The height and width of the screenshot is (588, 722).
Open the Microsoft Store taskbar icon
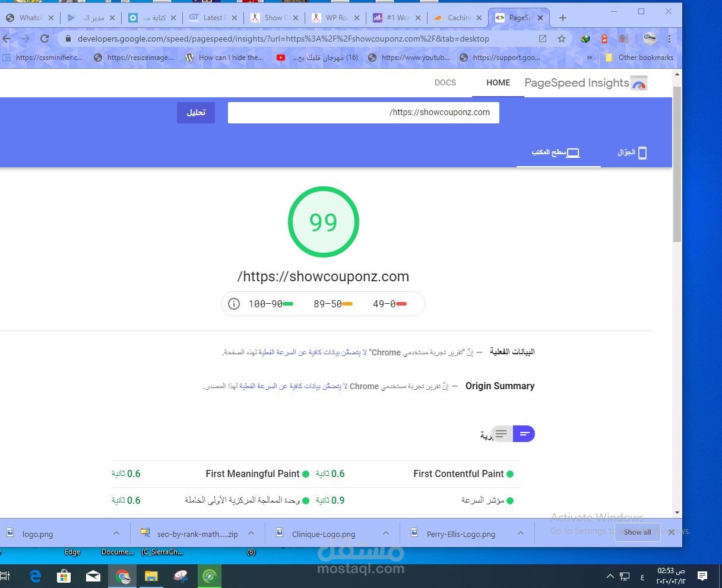pos(64,576)
